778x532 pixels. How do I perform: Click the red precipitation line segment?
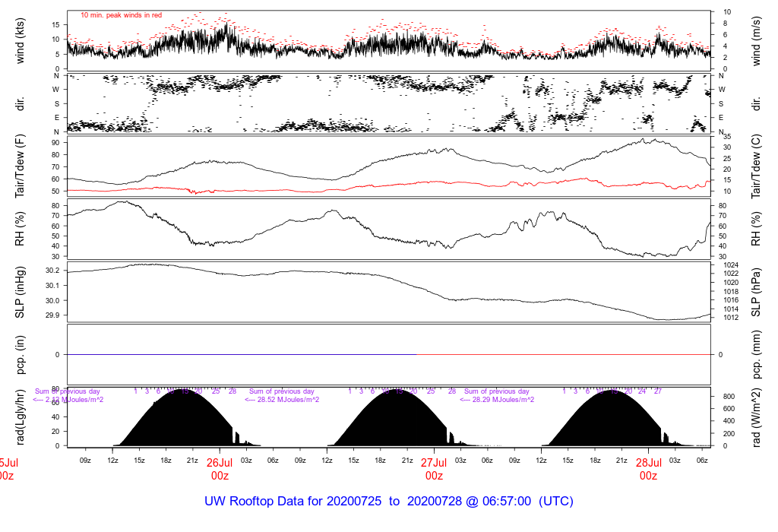pos(563,354)
